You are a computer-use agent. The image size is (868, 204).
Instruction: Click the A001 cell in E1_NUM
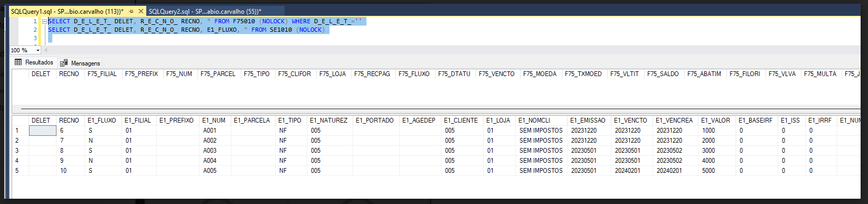215,131
